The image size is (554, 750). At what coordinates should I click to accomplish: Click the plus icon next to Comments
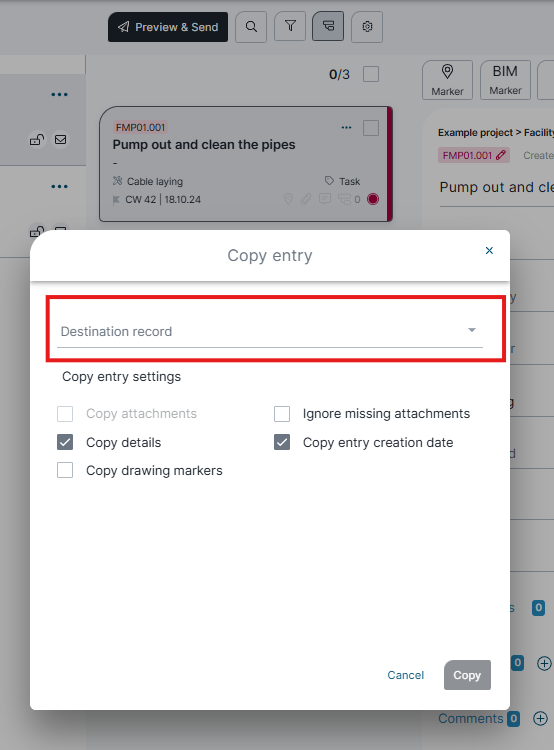pyautogui.click(x=541, y=718)
